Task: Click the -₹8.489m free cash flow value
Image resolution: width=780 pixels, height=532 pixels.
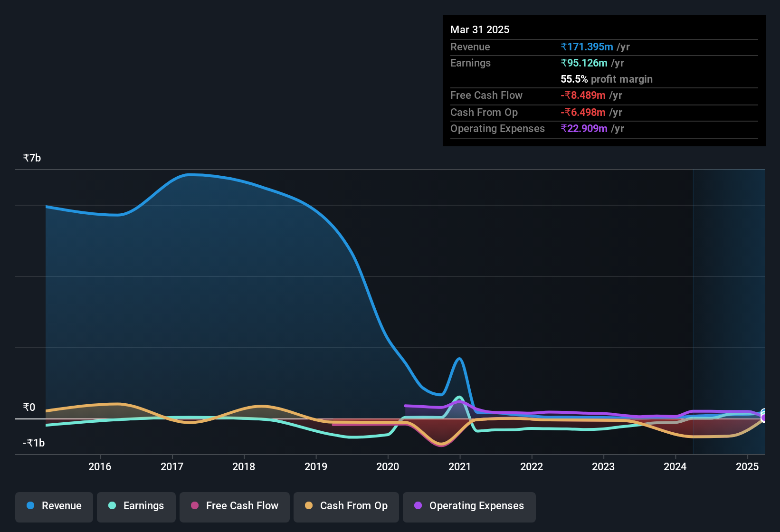Action: coord(583,95)
